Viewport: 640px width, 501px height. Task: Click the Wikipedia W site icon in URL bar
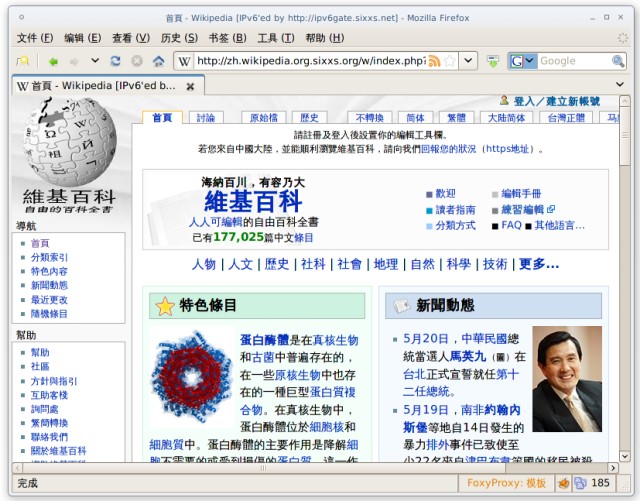click(x=184, y=61)
